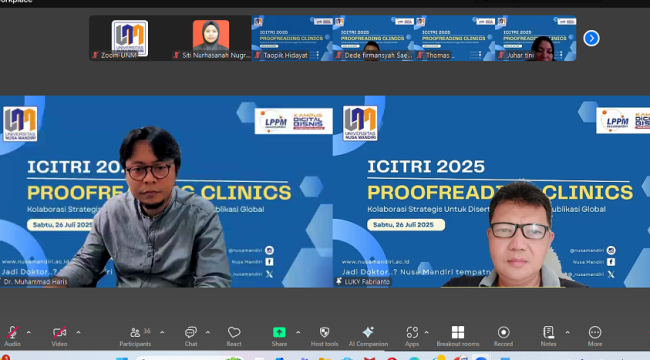
Task: Click LUKY Fabrianto's main video tile
Action: tap(492, 192)
